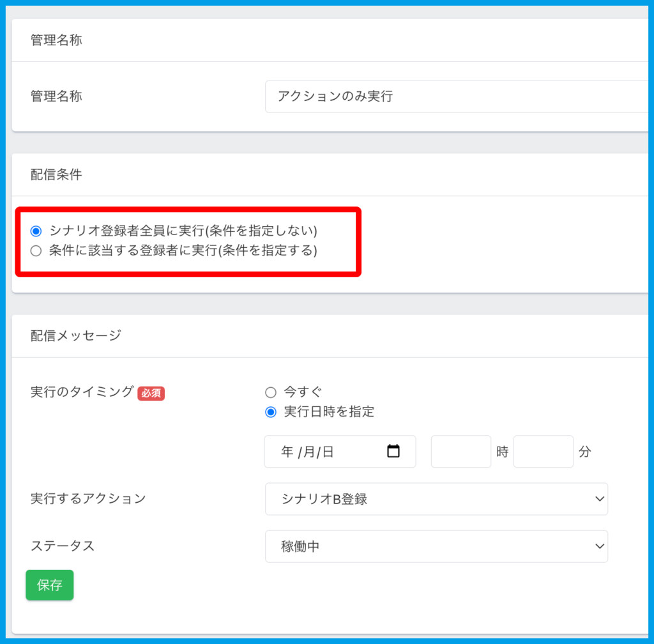Click the red 必須 badge

[x=151, y=394]
